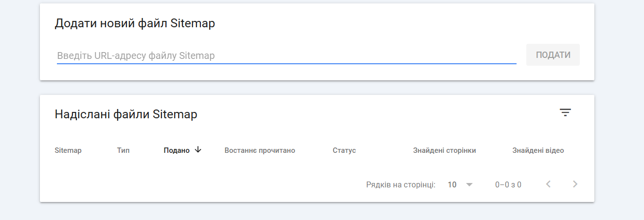Click the Востаннє прочитано column header
644x220 pixels.
click(x=260, y=150)
